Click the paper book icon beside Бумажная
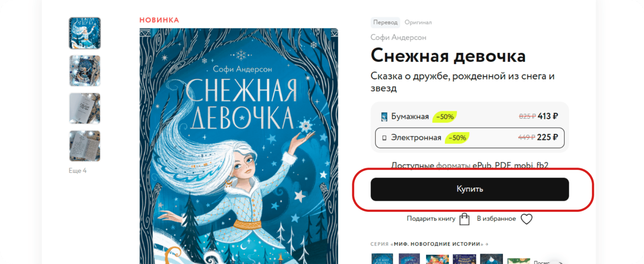 (x=384, y=117)
